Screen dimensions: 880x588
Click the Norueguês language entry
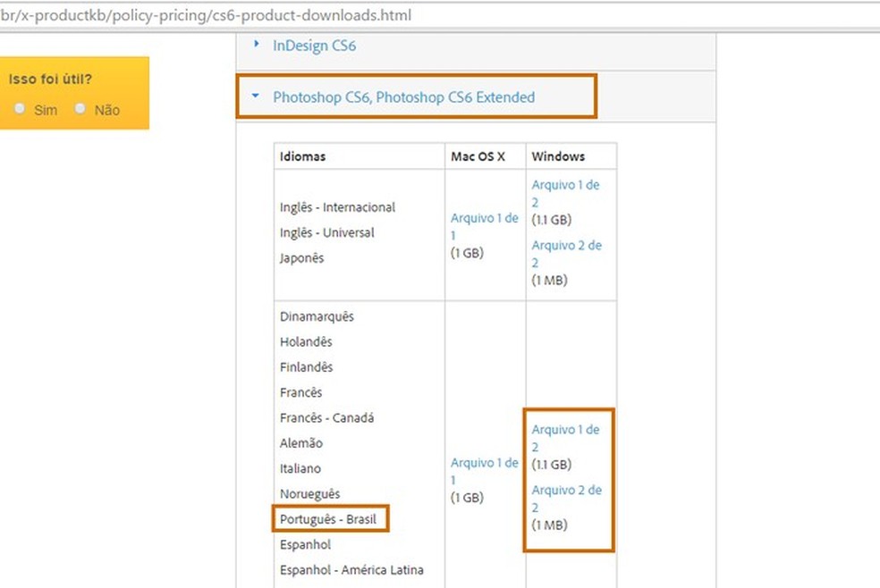pyautogui.click(x=309, y=494)
